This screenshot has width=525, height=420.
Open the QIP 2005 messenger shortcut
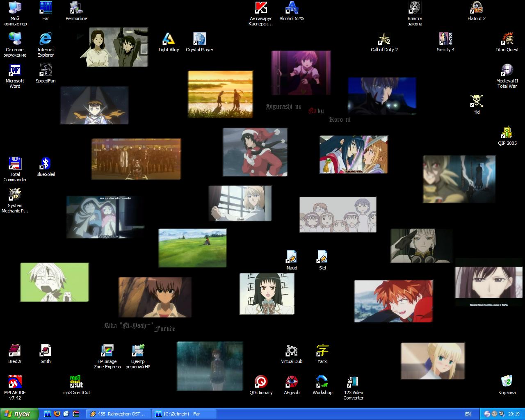(x=507, y=133)
